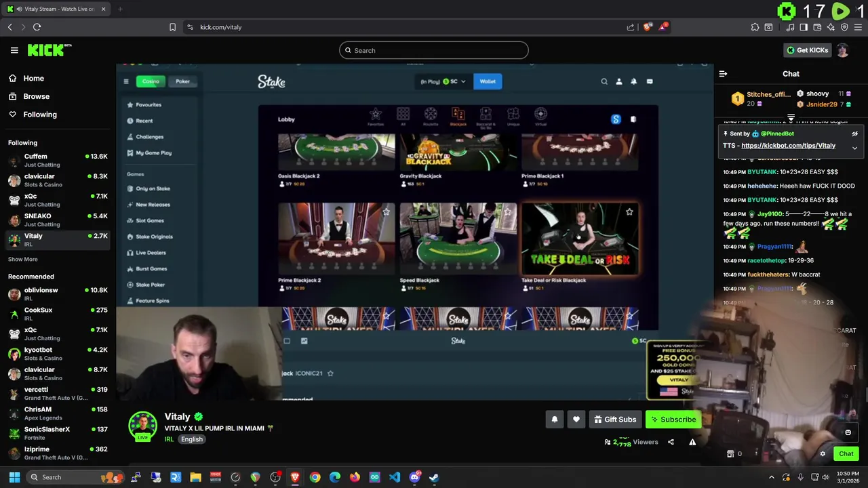The image size is (868, 488).
Task: Open oblivionsw recommended channel
Action: [x=58, y=293]
